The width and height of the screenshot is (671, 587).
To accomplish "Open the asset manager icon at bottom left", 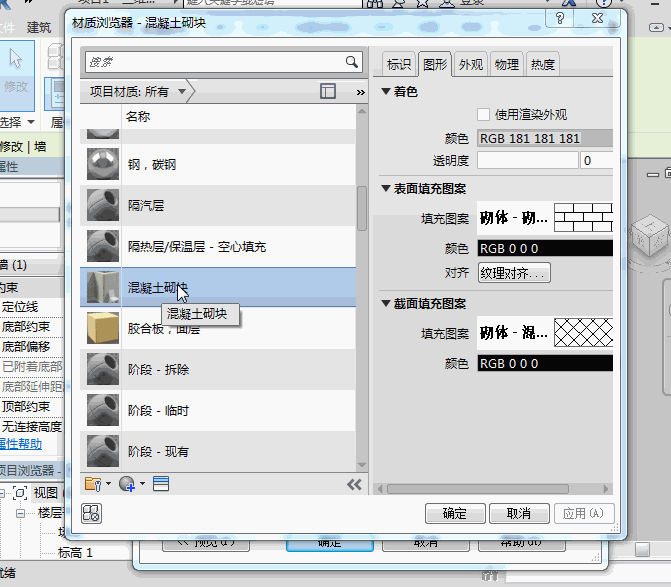I will [91, 513].
